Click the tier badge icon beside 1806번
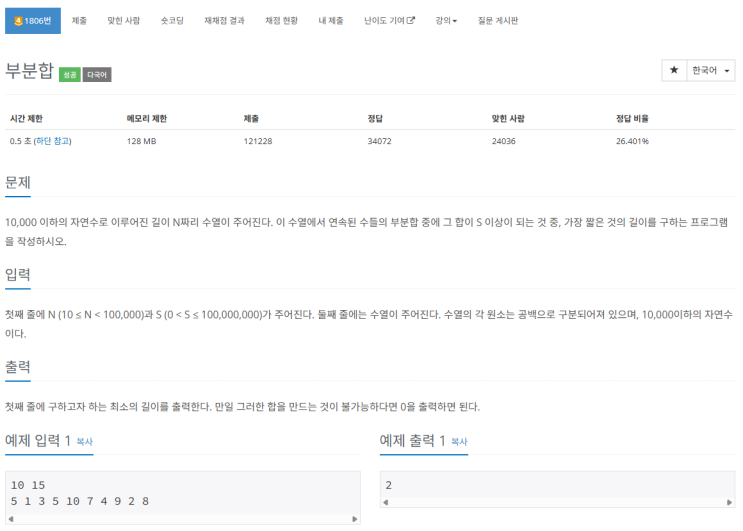This screenshot has height=531, width=743. tap(18, 21)
